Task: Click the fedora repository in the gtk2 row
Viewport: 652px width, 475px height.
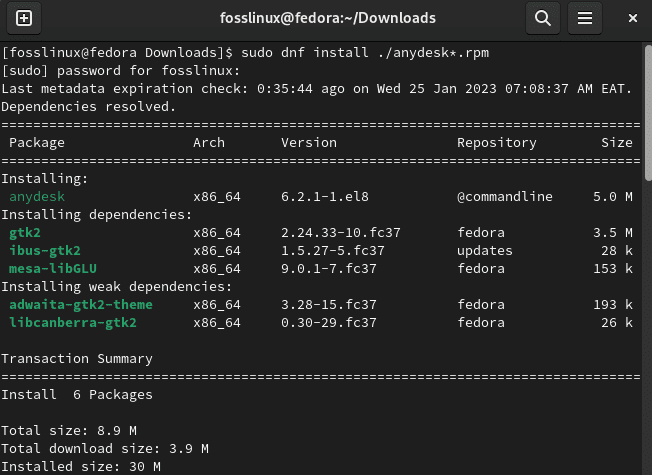Action: click(481, 233)
